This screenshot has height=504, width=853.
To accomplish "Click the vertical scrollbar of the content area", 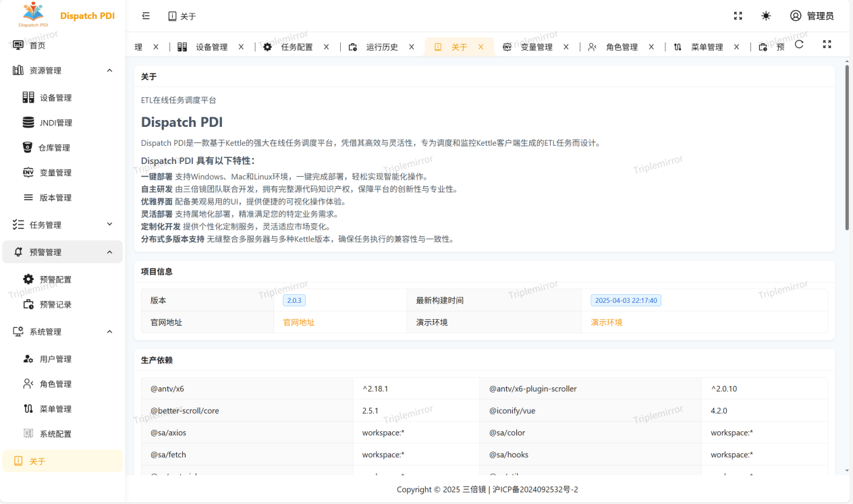I will coord(848,148).
